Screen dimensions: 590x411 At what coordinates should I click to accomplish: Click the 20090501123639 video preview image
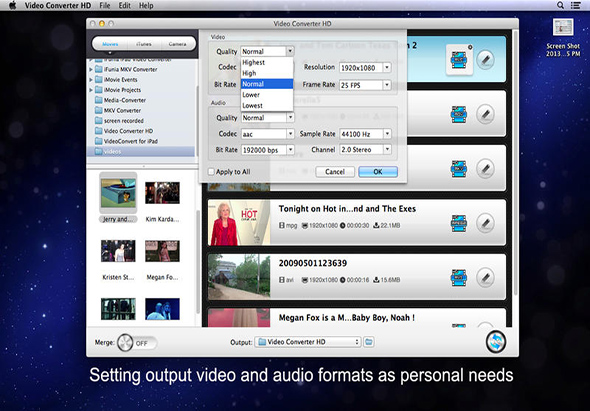[x=239, y=277]
